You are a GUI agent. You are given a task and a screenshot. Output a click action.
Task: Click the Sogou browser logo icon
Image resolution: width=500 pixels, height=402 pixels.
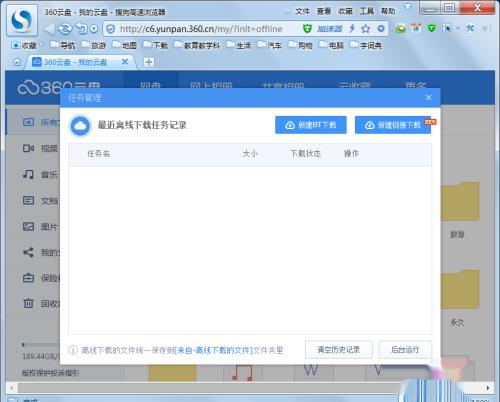click(22, 20)
